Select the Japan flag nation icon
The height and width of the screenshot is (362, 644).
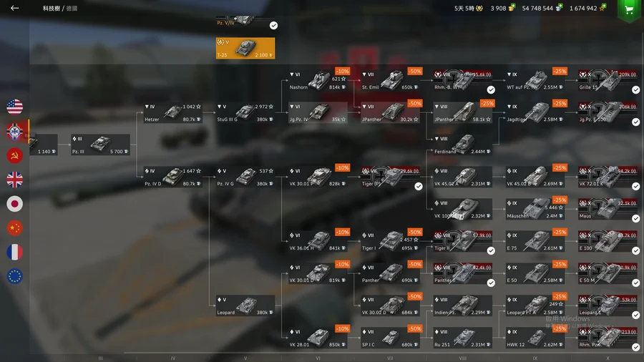coord(15,204)
